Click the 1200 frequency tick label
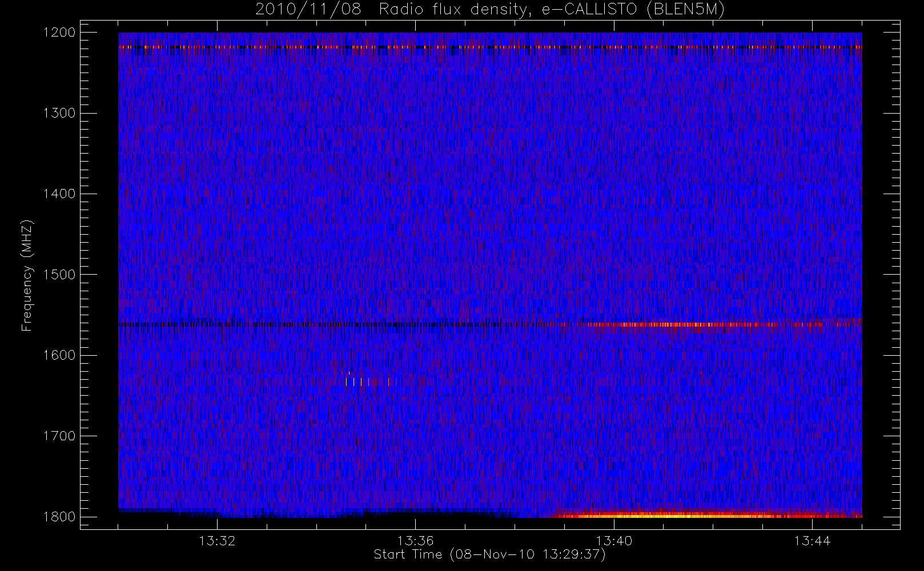The width and height of the screenshot is (924, 571). pyautogui.click(x=59, y=33)
